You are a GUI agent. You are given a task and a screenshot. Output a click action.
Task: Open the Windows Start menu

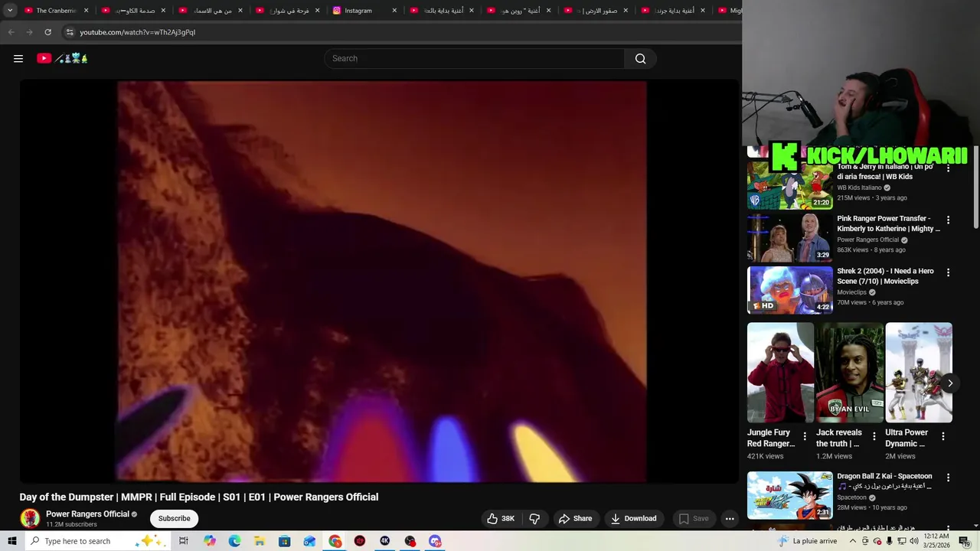11,541
